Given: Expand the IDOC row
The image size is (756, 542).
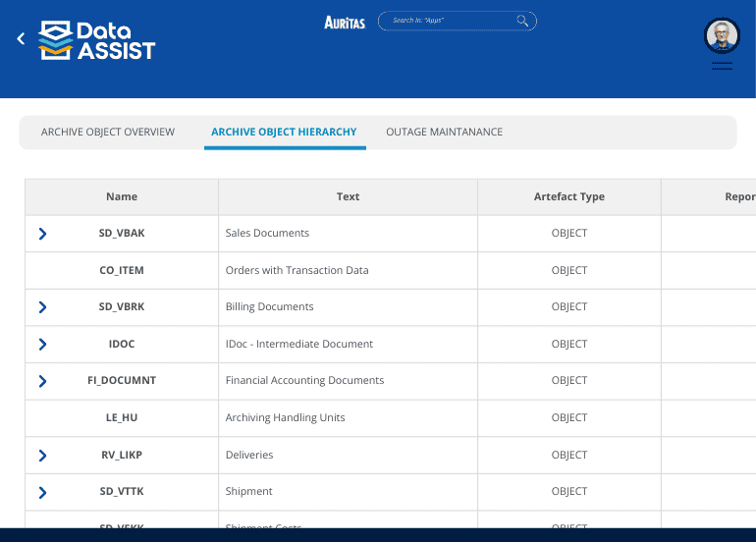Looking at the screenshot, I should pos(42,345).
